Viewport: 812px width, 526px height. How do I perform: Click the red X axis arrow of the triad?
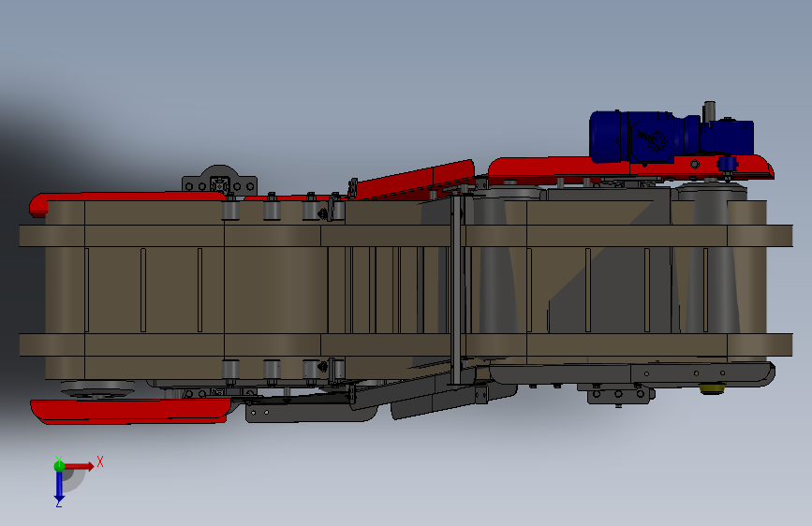click(x=80, y=466)
